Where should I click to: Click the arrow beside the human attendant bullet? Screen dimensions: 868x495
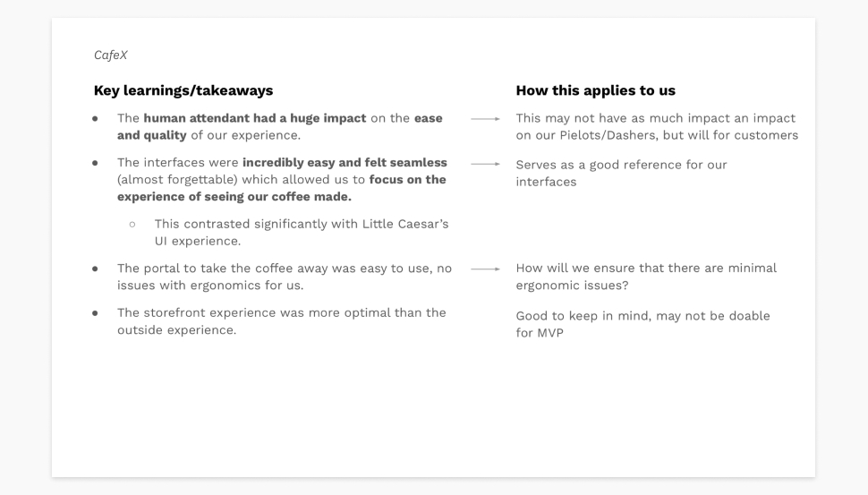[485, 118]
